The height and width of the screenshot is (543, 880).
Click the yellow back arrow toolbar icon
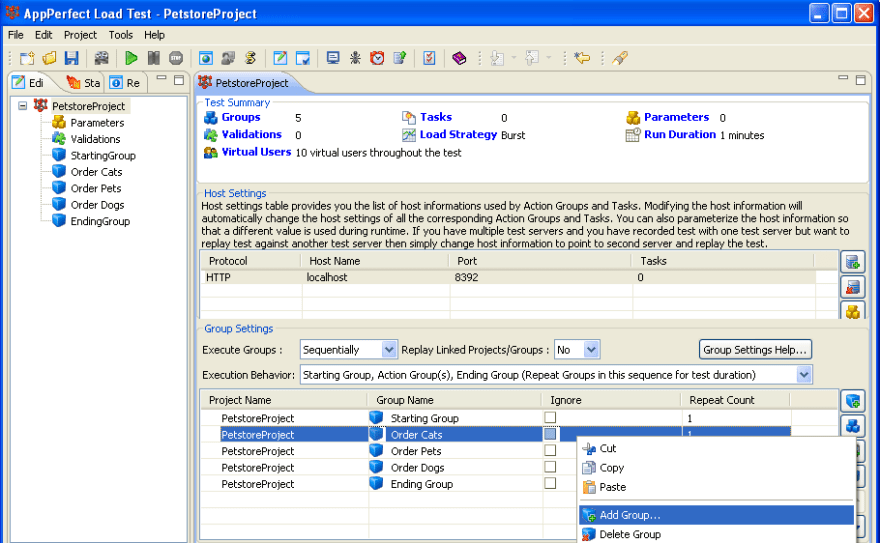[583, 58]
